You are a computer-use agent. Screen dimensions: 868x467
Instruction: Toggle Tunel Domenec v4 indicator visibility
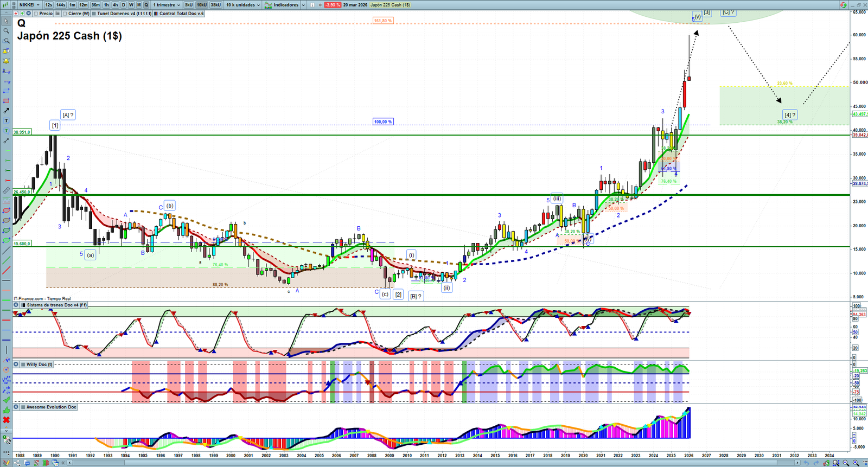tap(94, 14)
